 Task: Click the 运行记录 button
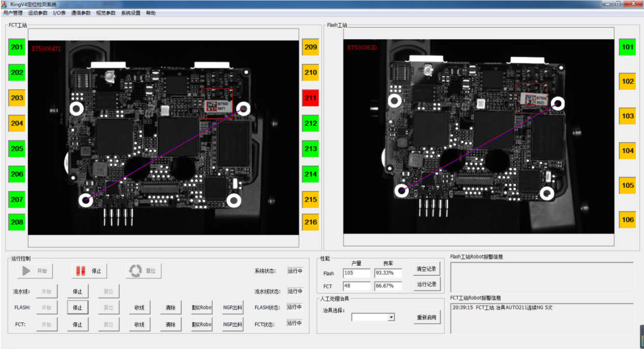[426, 284]
